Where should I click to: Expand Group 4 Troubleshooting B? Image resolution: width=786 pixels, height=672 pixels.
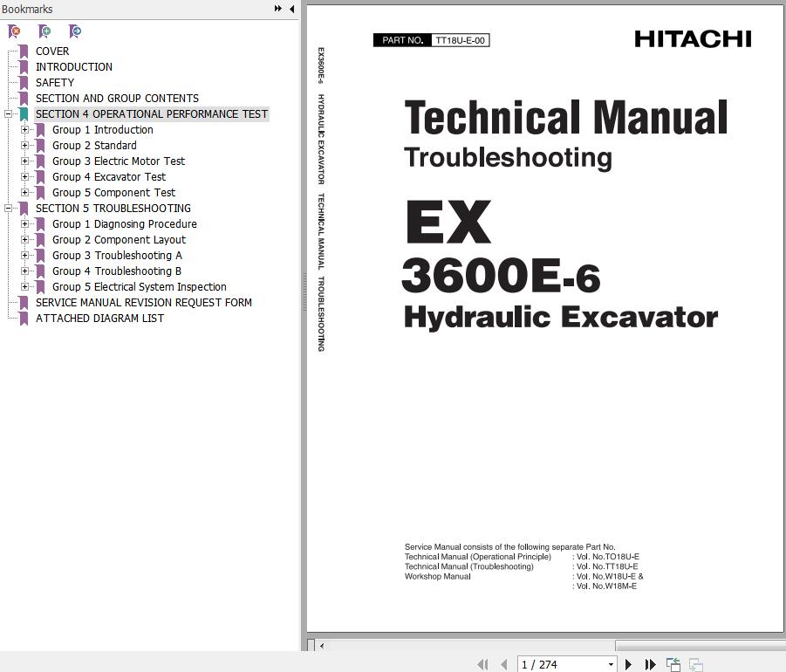point(24,271)
